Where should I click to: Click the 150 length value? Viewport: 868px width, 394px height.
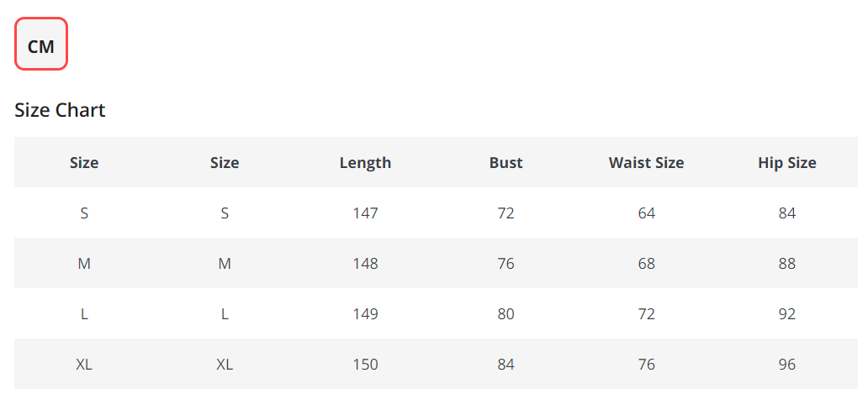365,364
